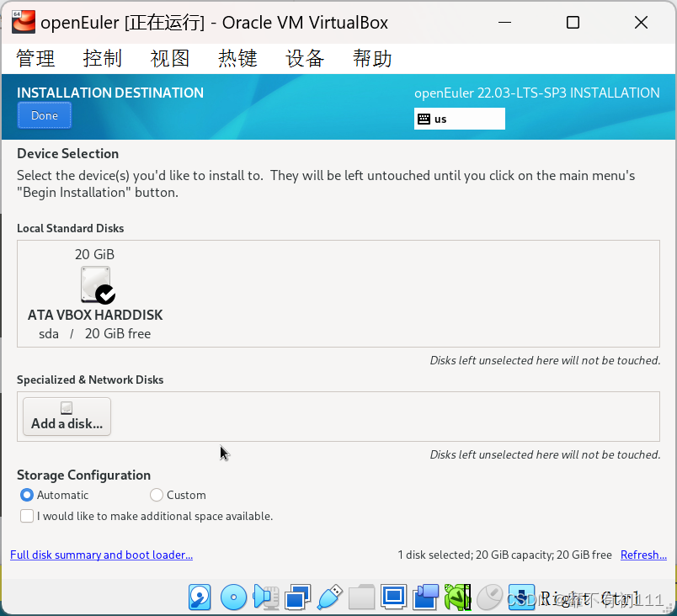677x616 pixels.
Task: Minimize the VirtualBox window
Action: click(x=504, y=22)
